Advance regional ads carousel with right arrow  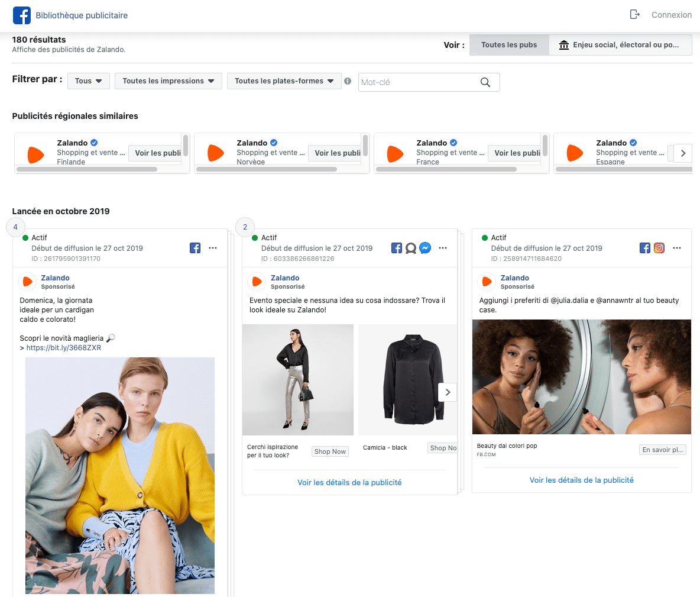pos(683,153)
